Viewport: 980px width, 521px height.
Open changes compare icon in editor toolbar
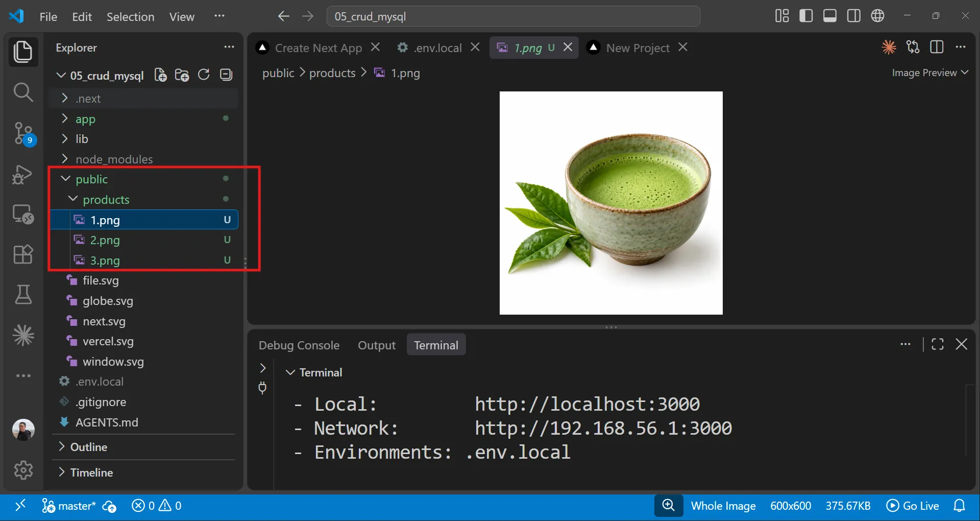click(x=913, y=47)
